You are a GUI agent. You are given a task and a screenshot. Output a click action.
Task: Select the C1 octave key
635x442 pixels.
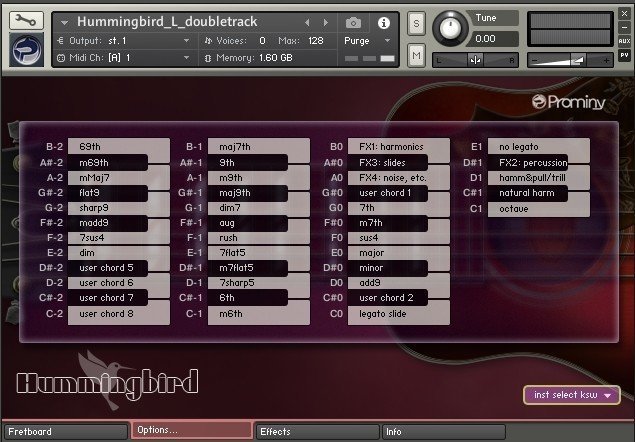click(x=539, y=209)
